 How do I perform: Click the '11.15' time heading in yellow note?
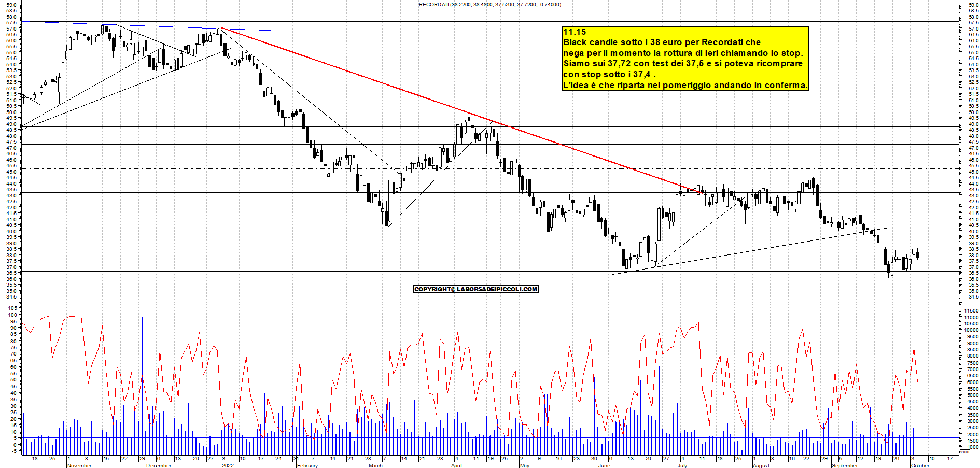pos(575,32)
